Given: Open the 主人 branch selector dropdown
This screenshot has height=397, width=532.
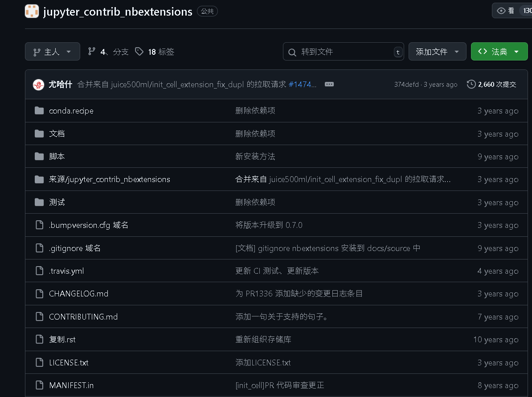Looking at the screenshot, I should [53, 52].
